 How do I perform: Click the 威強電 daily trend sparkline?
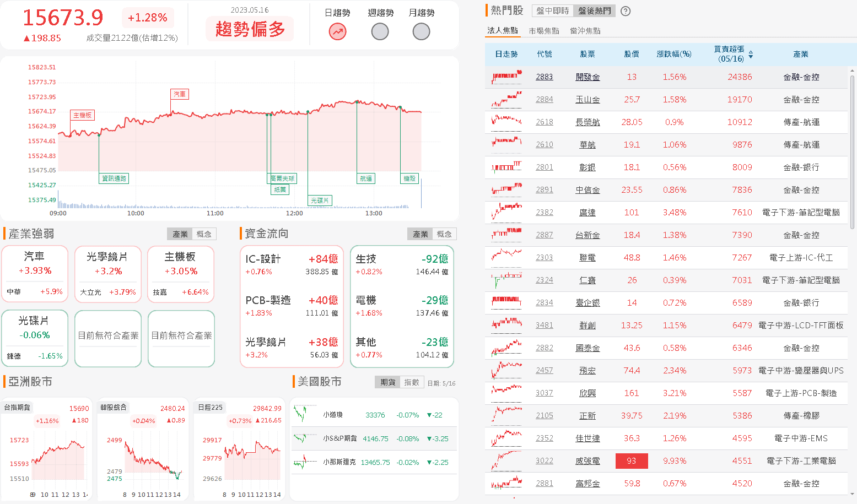pos(506,460)
